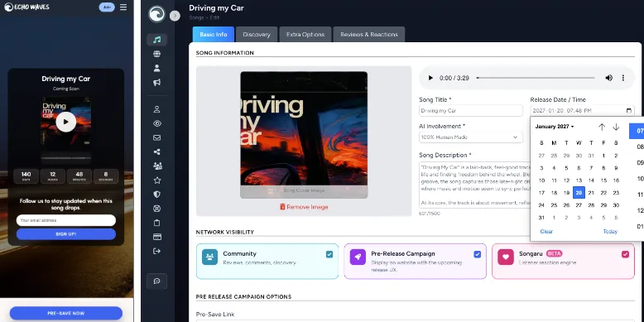Uncheck the Songaru checkbox

tap(625, 254)
